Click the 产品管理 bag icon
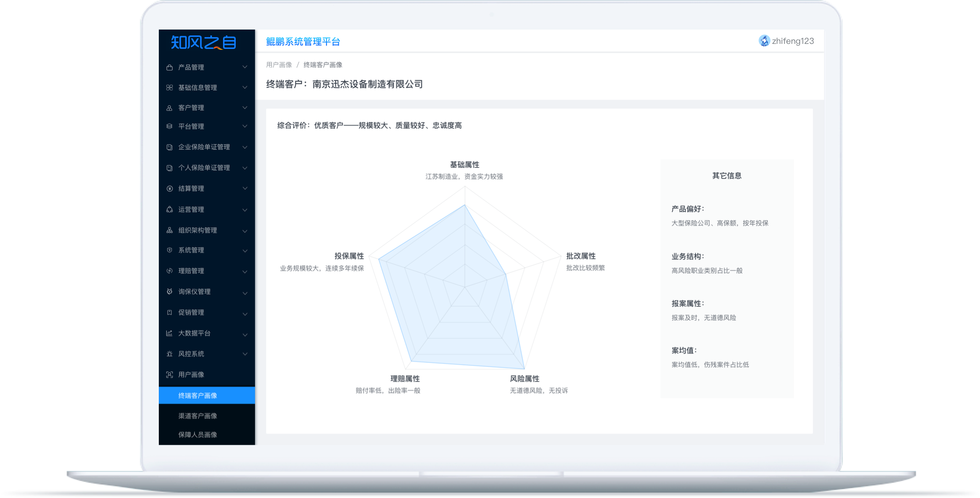The width and height of the screenshot is (980, 498). point(169,68)
